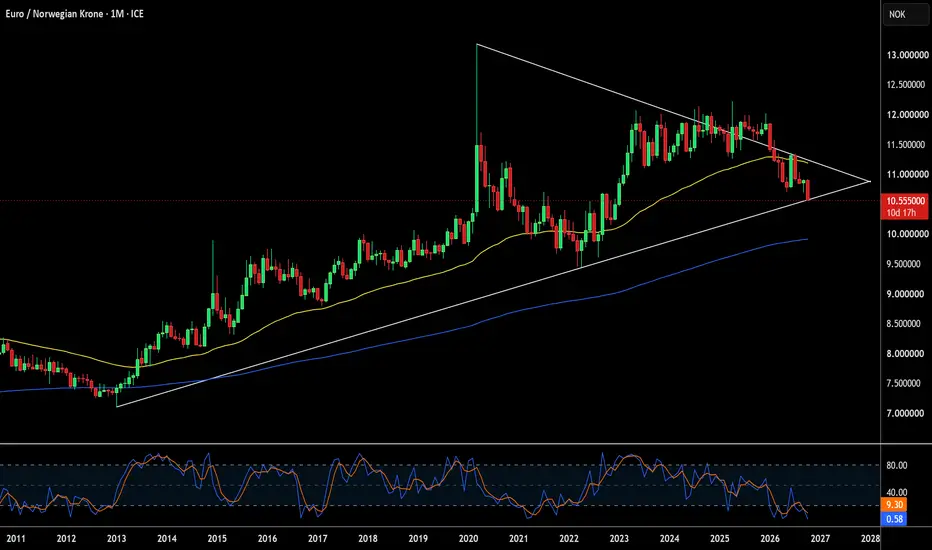932x550 pixels.
Task: Click the Euro / Norwegian Krone symbol title
Action: pyautogui.click(x=54, y=14)
